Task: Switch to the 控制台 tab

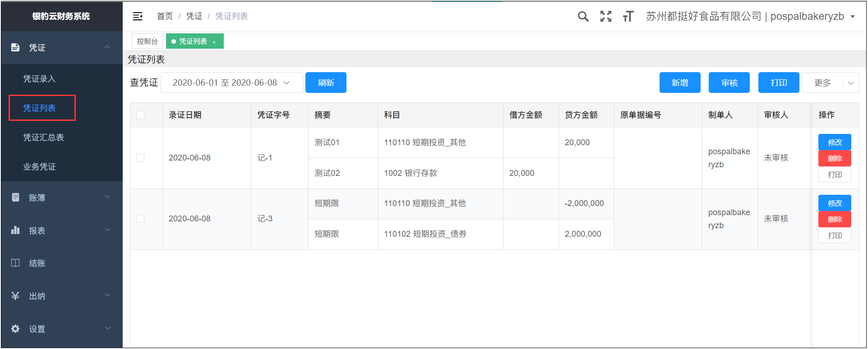Action: click(x=147, y=41)
